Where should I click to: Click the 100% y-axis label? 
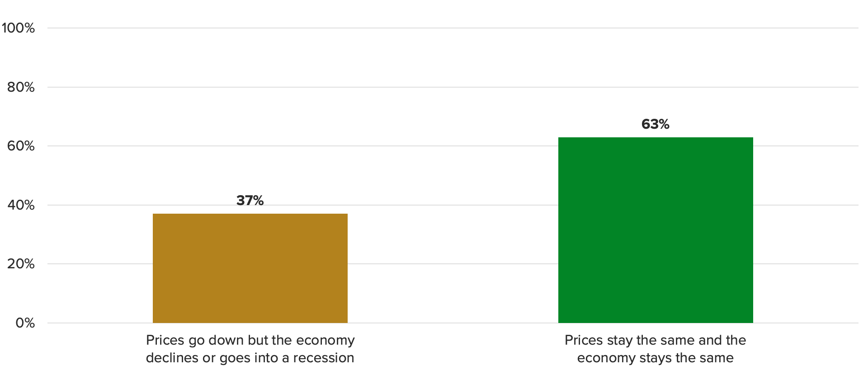click(x=18, y=28)
